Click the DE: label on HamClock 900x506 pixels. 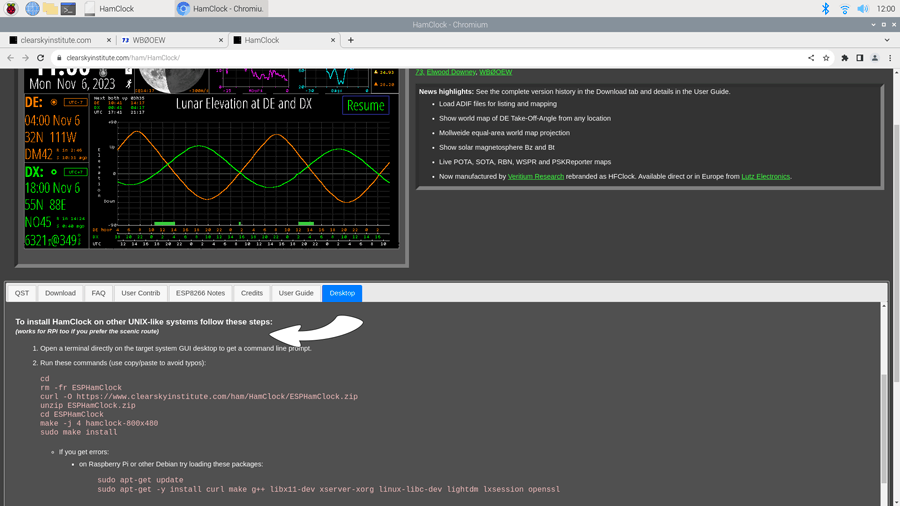pos(33,103)
